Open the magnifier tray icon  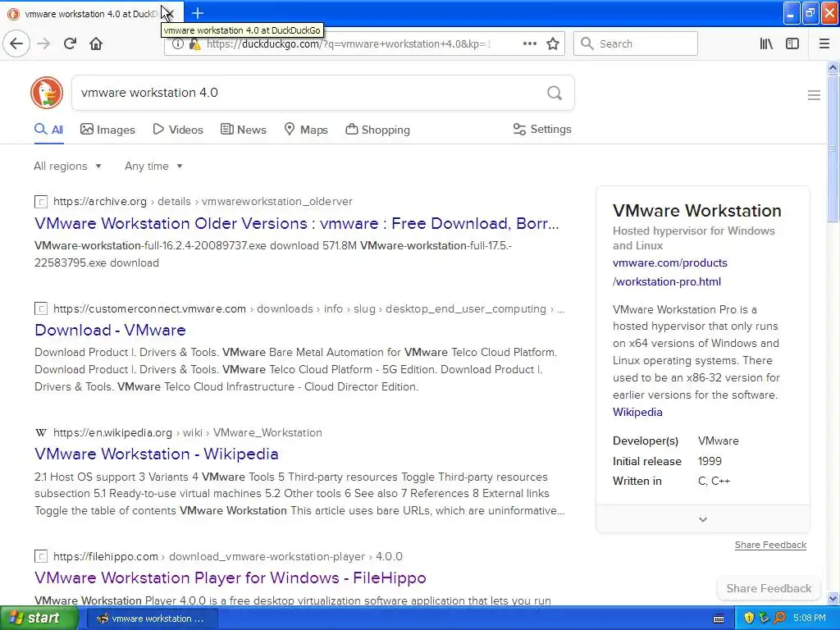779,619
